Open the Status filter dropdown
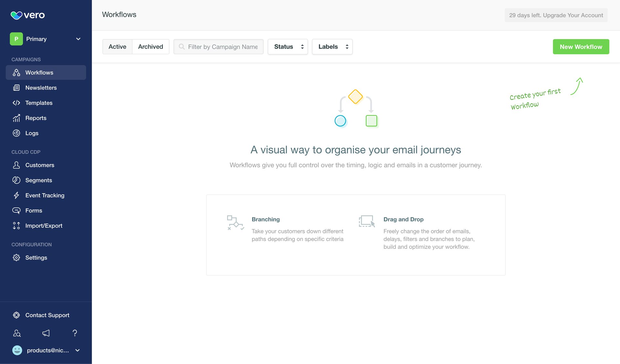 287,46
